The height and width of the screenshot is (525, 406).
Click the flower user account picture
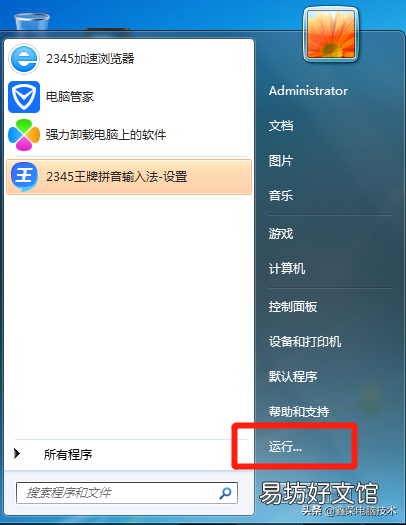331,34
